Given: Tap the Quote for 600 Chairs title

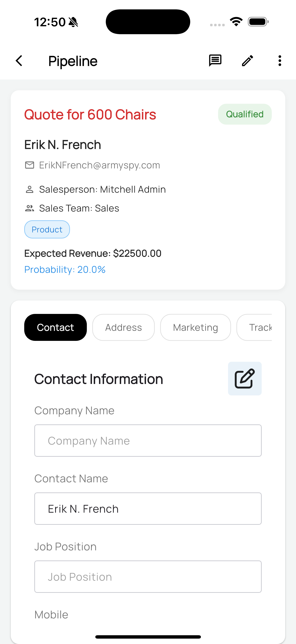Looking at the screenshot, I should 90,115.
